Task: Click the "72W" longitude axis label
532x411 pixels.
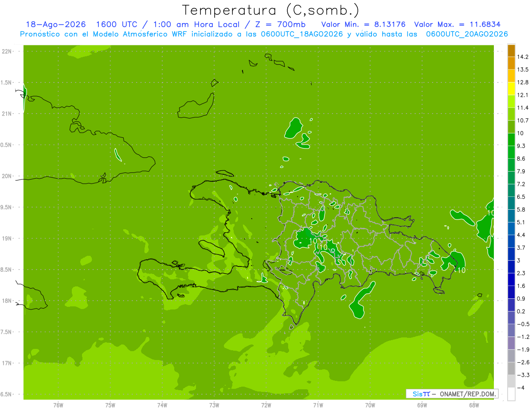Action: tap(266, 405)
